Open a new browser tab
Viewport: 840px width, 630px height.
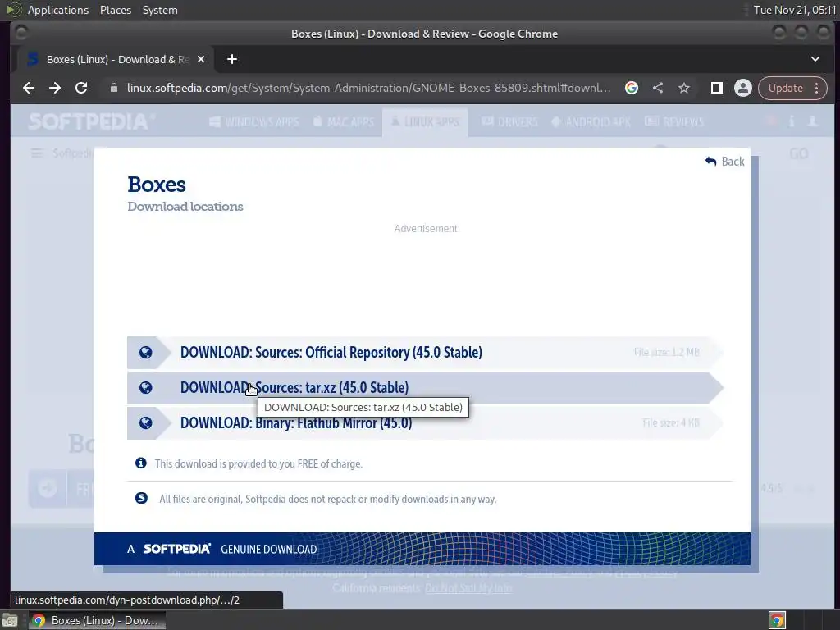(x=232, y=59)
